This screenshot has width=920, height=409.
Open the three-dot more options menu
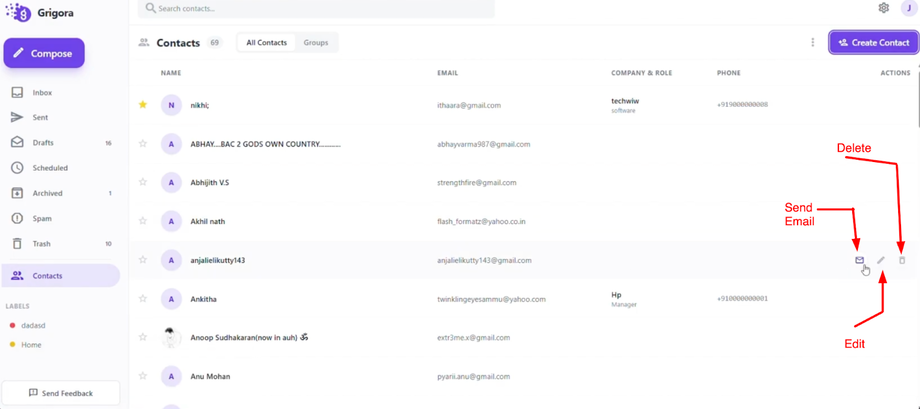[x=813, y=42]
